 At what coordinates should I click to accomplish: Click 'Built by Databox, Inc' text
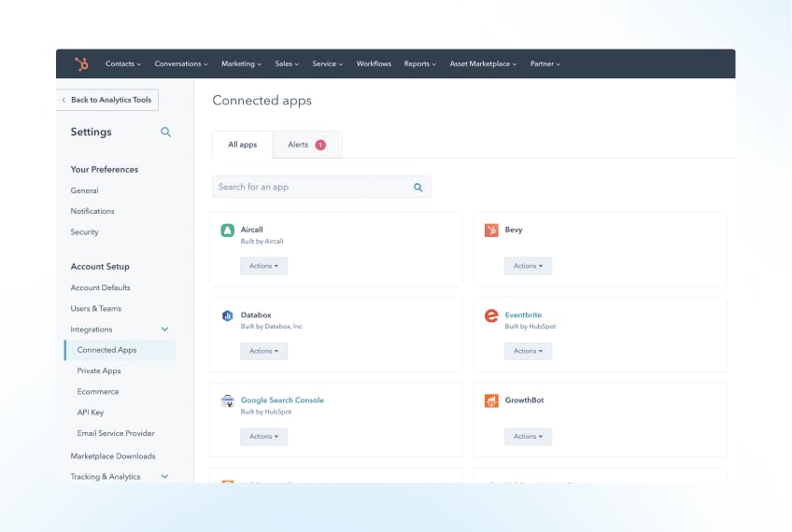coord(271,327)
